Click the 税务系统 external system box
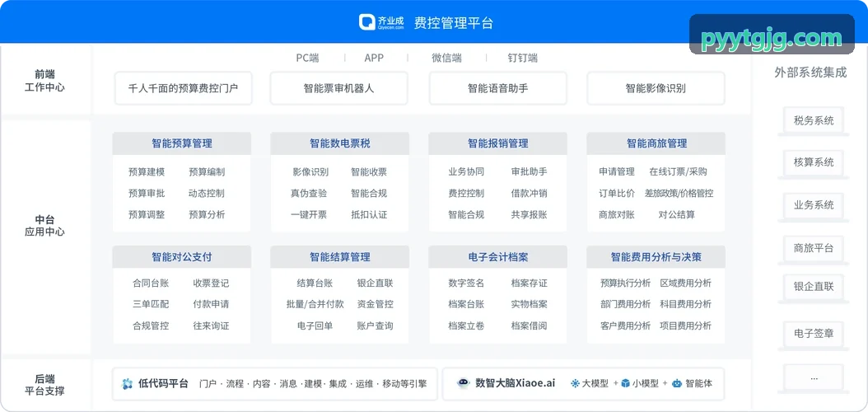The width and height of the screenshot is (868, 412). pyautogui.click(x=813, y=120)
